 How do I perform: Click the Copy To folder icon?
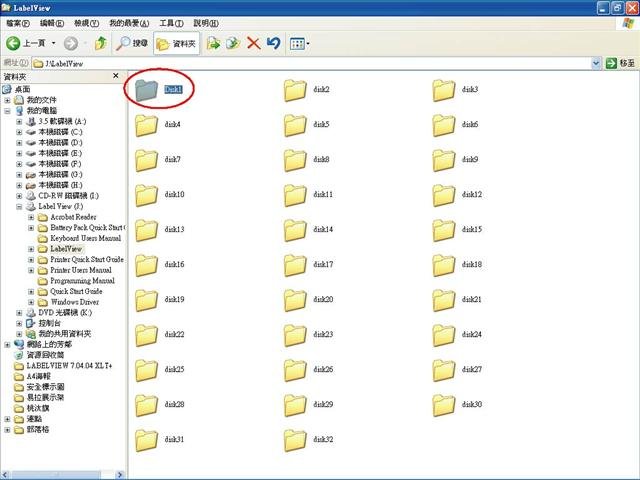tap(233, 43)
